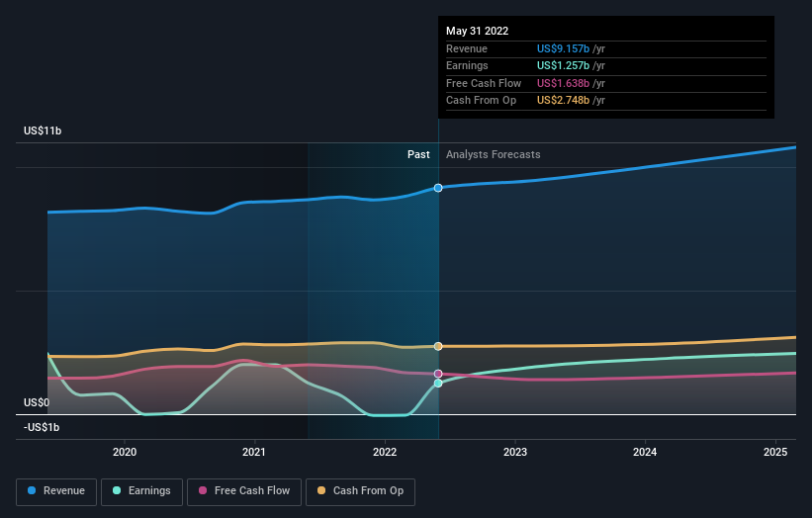The height and width of the screenshot is (518, 812).
Task: Select the Revenue data point marker on the chart
Action: pos(438,188)
